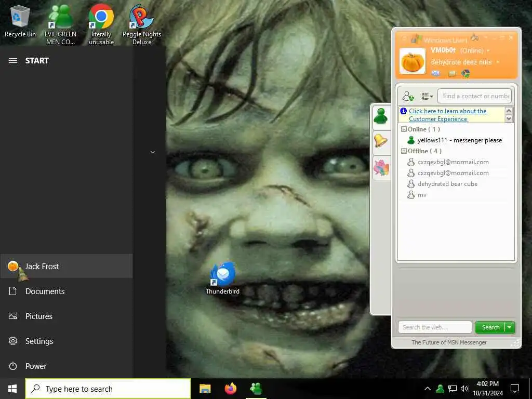Open the Search button dropdown arrow
The width and height of the screenshot is (532, 399).
[x=510, y=327]
